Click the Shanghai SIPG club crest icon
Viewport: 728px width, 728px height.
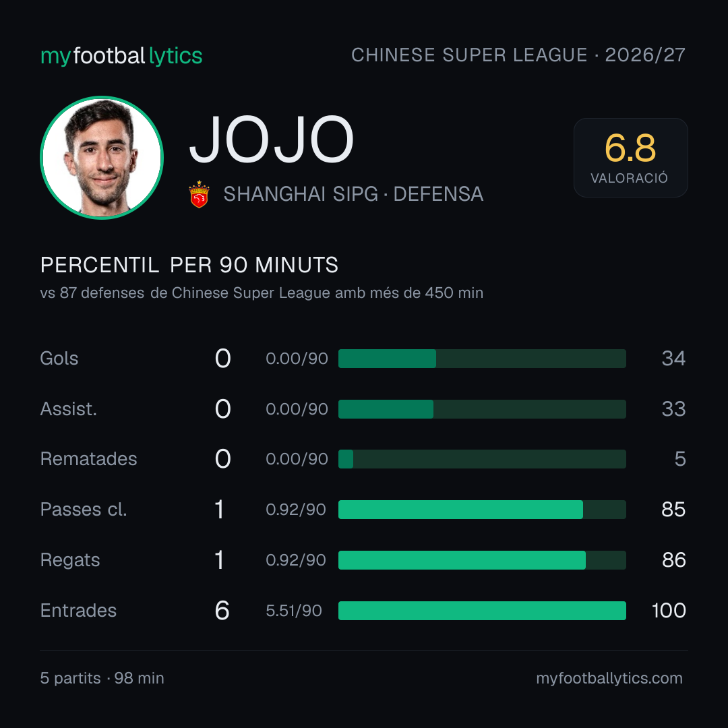(x=199, y=194)
